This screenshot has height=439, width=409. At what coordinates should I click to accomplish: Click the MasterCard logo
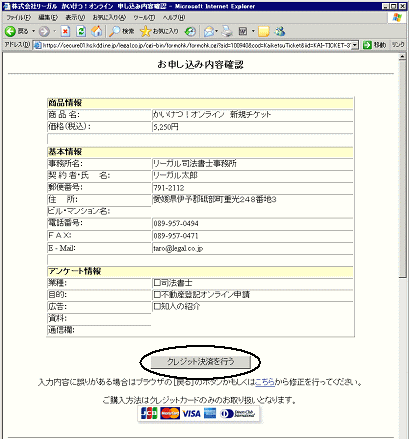(x=170, y=414)
